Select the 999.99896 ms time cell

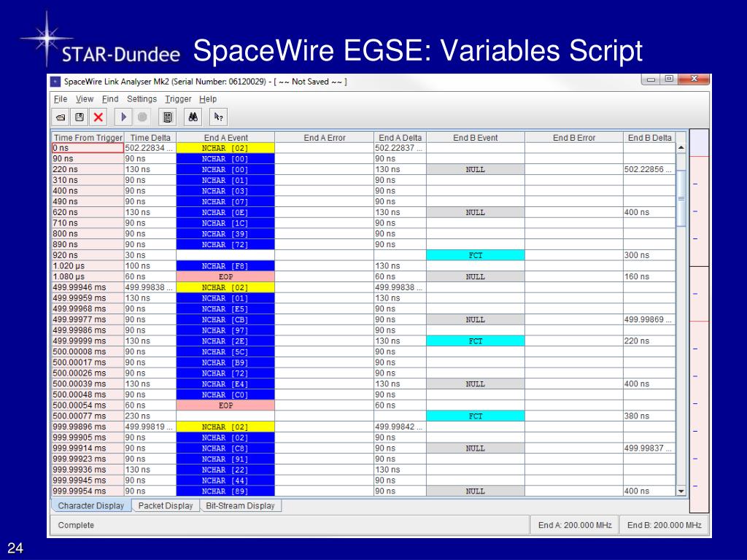(88, 427)
